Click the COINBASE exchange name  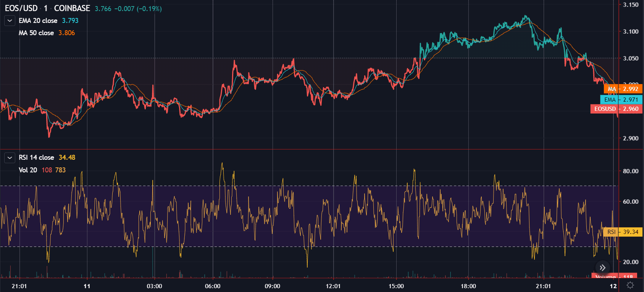coord(72,8)
